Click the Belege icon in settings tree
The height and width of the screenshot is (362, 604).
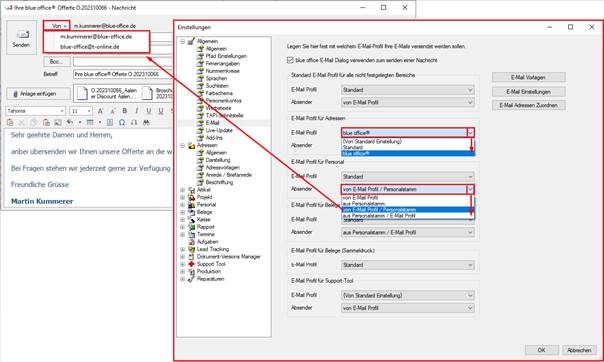(191, 212)
